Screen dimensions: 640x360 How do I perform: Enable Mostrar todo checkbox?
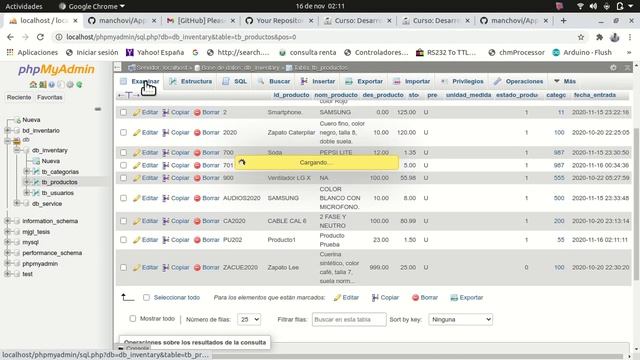coord(132,318)
